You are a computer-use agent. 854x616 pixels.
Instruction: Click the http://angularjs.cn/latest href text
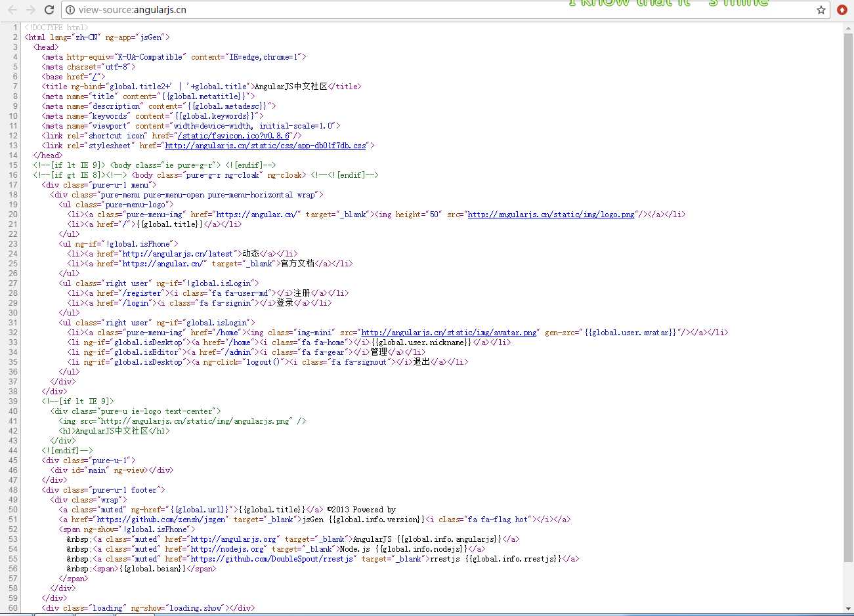pos(177,254)
